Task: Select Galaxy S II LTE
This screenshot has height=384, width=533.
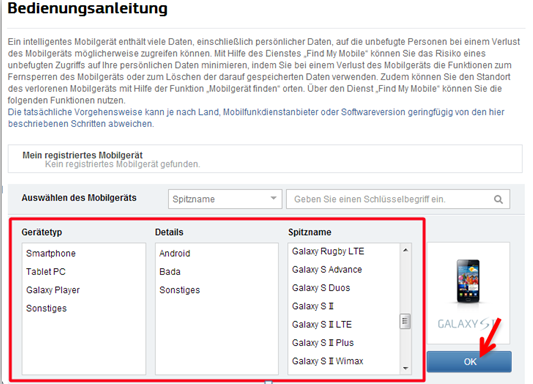Action: 322,325
